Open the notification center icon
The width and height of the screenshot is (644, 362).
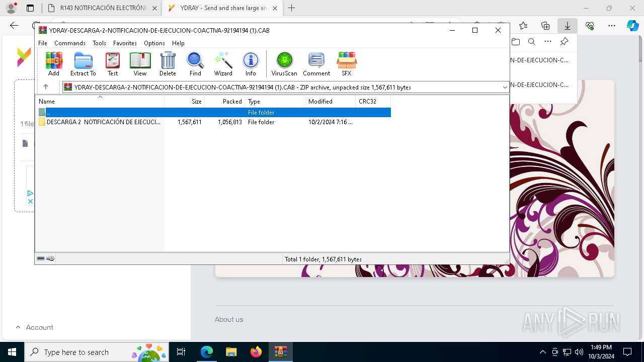(x=627, y=352)
